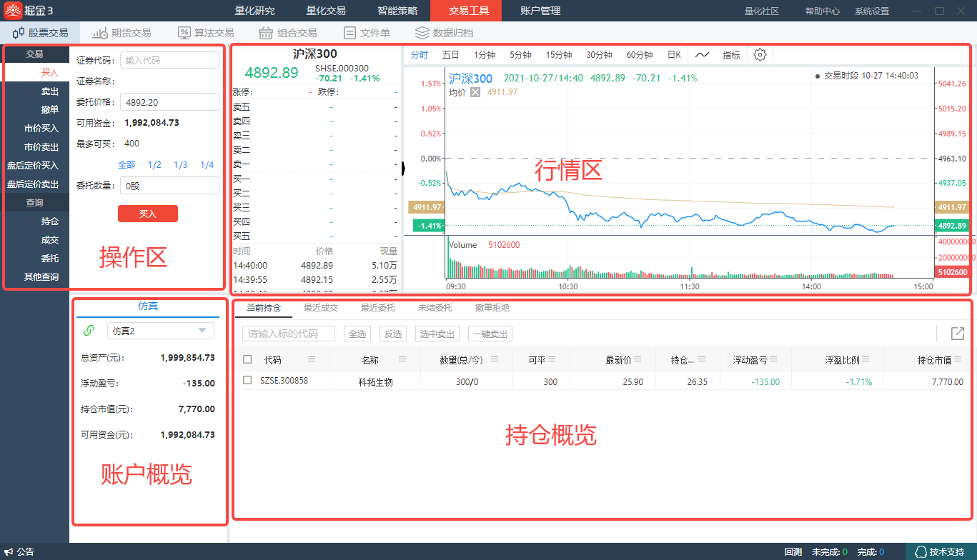Open the 持仓市值 column menu icon
The width and height of the screenshot is (977, 560).
(958, 359)
